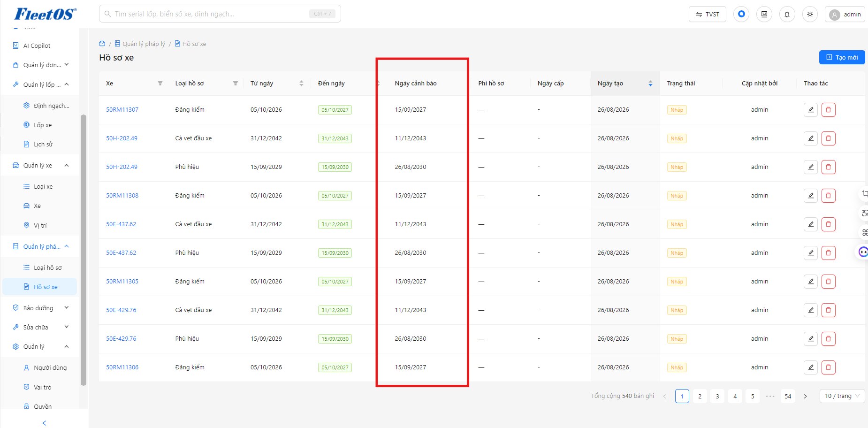Go to home breadcrumb icon
The width and height of the screenshot is (868, 428).
[x=102, y=44]
